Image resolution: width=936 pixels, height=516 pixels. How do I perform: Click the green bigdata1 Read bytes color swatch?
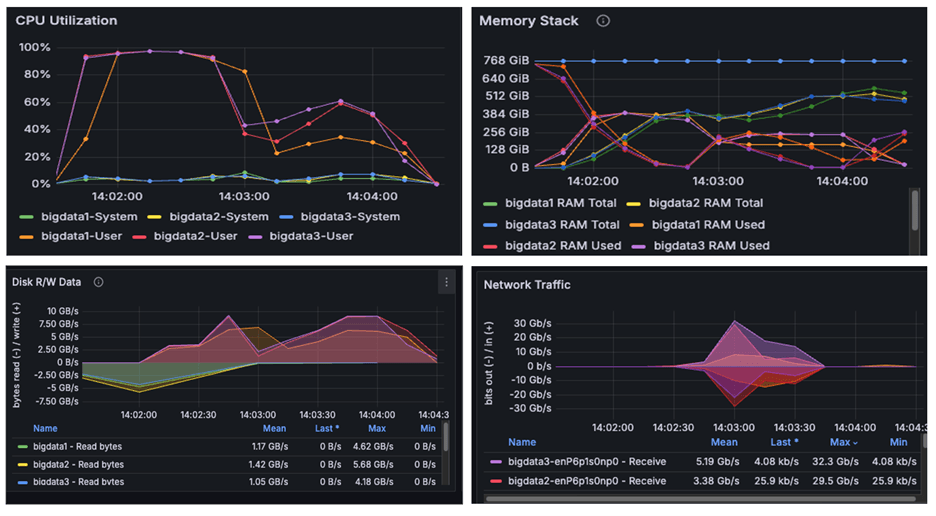(24, 447)
